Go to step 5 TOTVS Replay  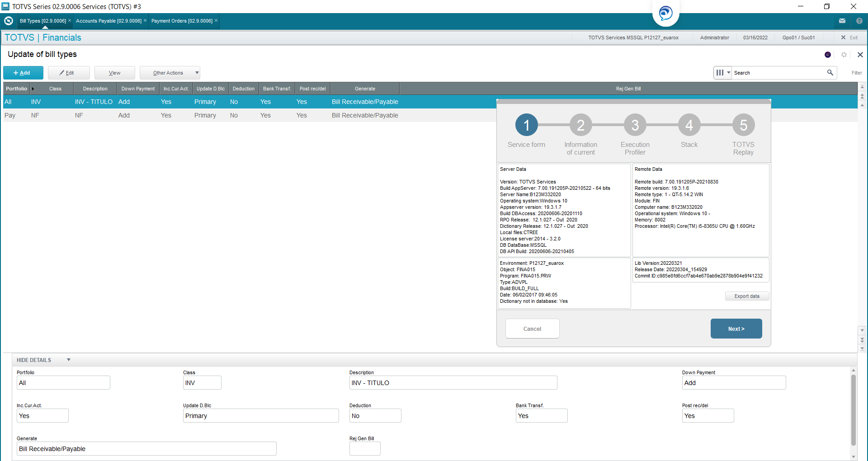(x=743, y=125)
